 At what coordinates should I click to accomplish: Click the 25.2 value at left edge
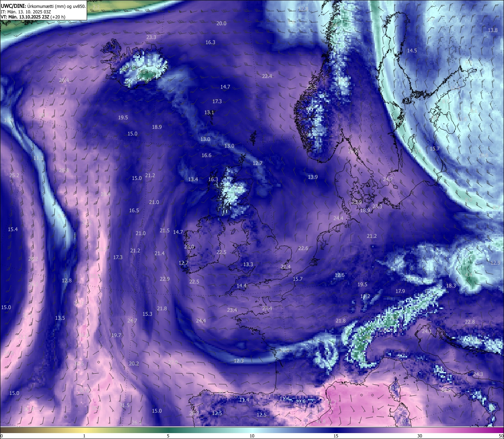click(14, 175)
